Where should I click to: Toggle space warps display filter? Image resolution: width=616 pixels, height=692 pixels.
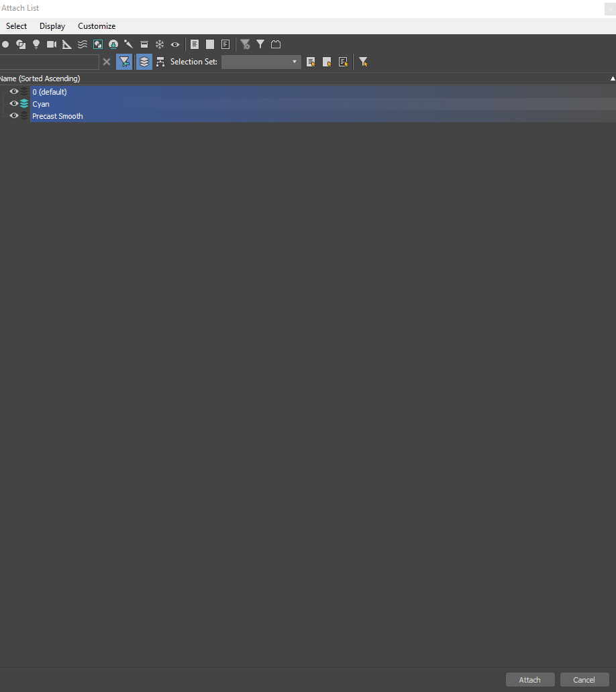(x=83, y=44)
